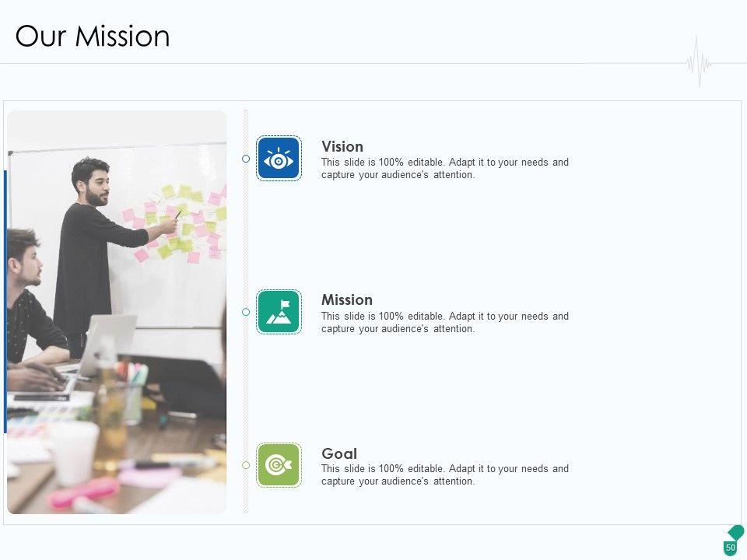Click the blue Vision eye icon
Screen dimensions: 747x560
coord(279,159)
